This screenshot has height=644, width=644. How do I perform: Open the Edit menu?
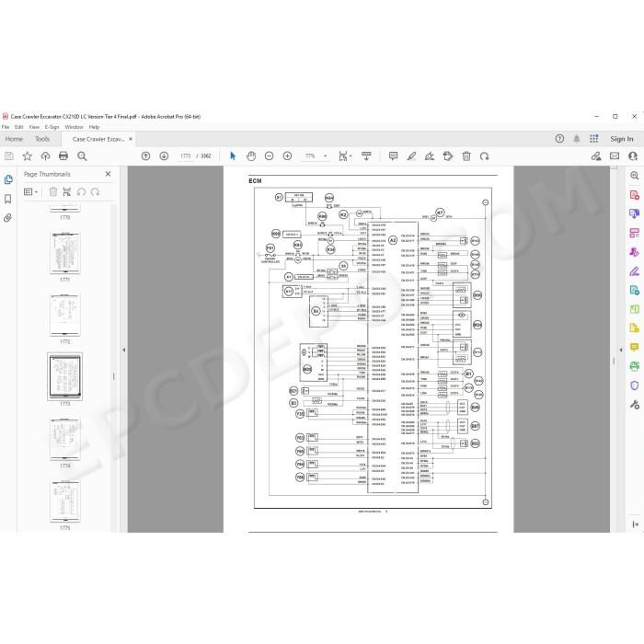click(x=19, y=127)
